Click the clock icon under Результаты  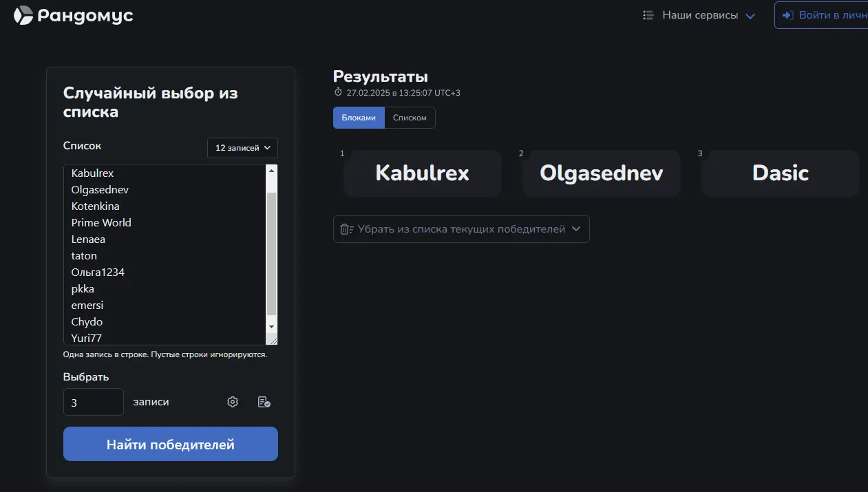click(x=338, y=92)
